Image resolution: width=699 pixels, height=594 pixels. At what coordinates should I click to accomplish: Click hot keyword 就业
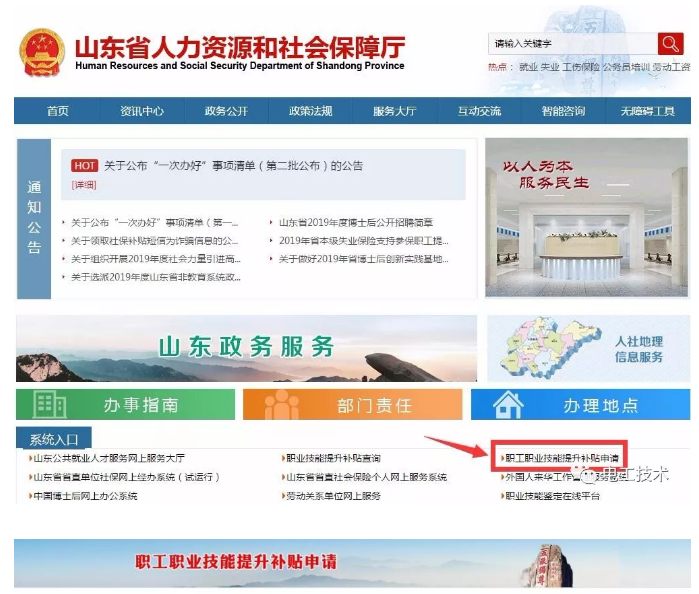[528, 67]
